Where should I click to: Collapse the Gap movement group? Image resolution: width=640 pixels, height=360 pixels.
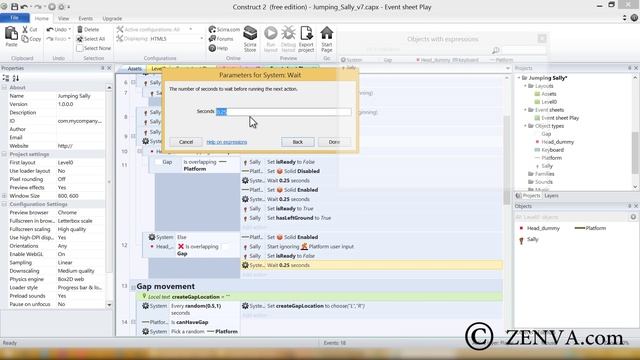point(133,287)
